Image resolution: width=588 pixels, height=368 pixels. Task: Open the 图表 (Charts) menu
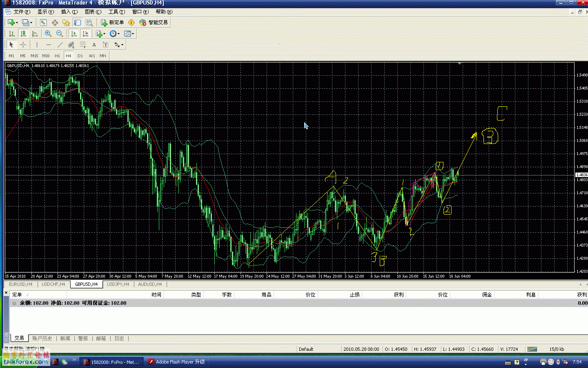click(93, 12)
